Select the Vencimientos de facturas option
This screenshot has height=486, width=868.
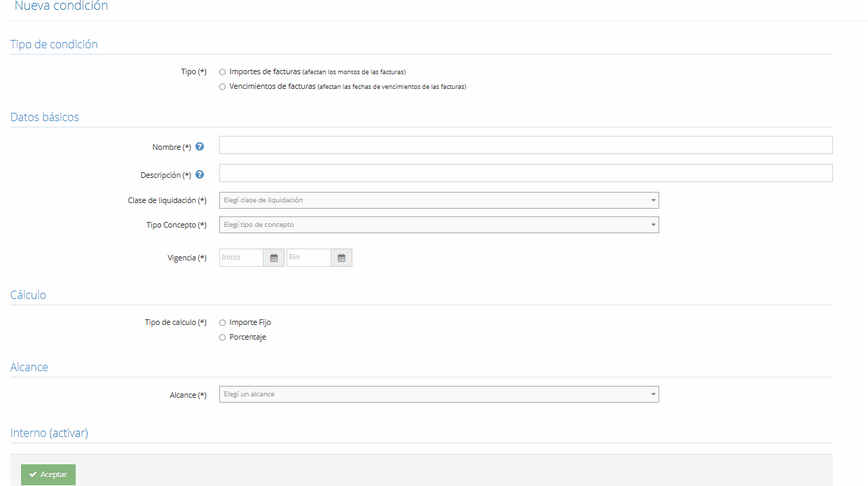coord(223,87)
